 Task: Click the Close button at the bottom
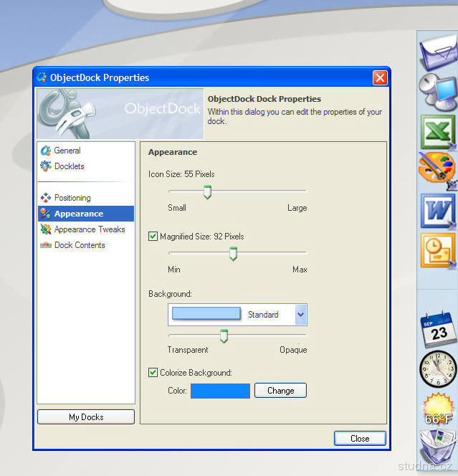click(360, 438)
